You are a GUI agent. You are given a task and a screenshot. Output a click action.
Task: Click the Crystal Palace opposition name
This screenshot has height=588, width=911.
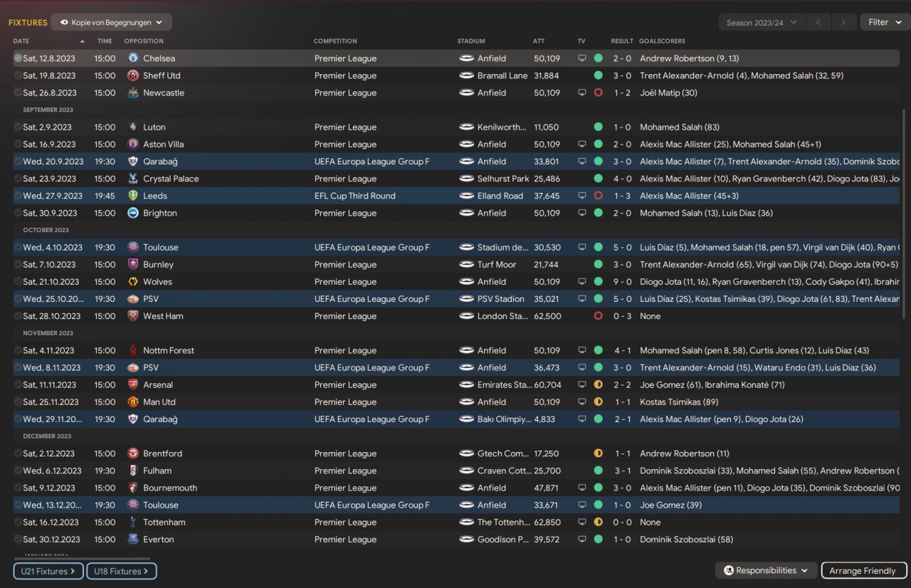click(171, 179)
